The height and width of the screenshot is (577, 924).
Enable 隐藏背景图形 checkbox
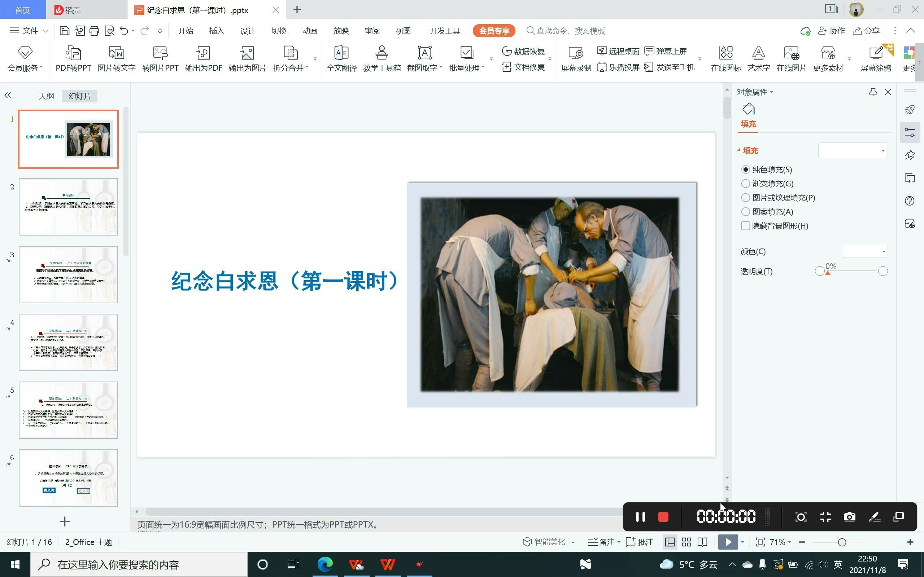(745, 226)
